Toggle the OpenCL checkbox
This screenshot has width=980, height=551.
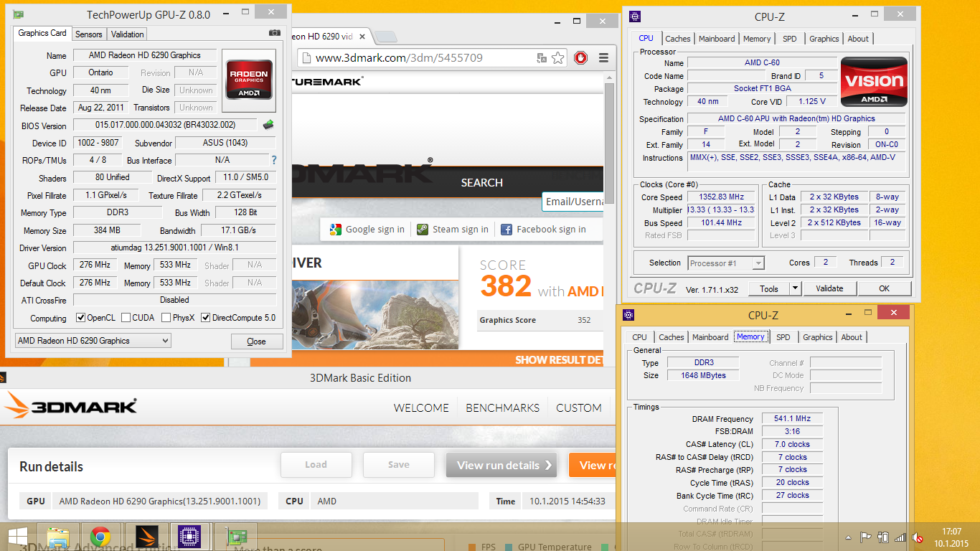(x=80, y=318)
